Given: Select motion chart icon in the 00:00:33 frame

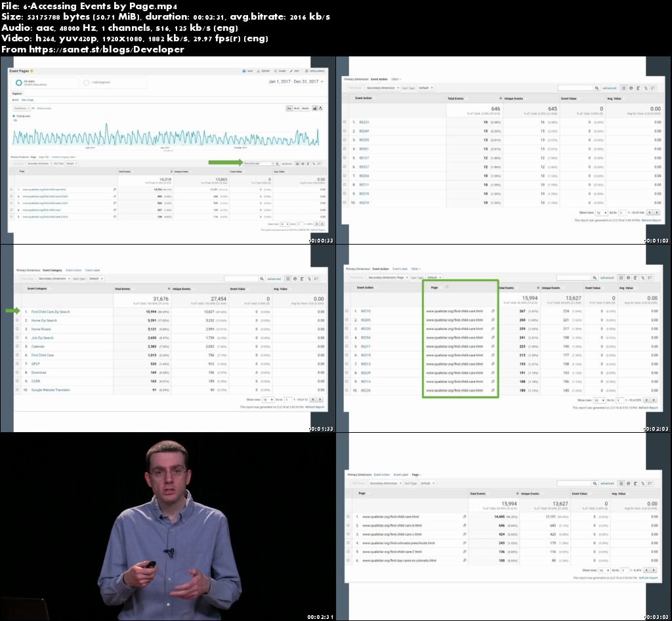Looking at the screenshot, I should [x=320, y=108].
